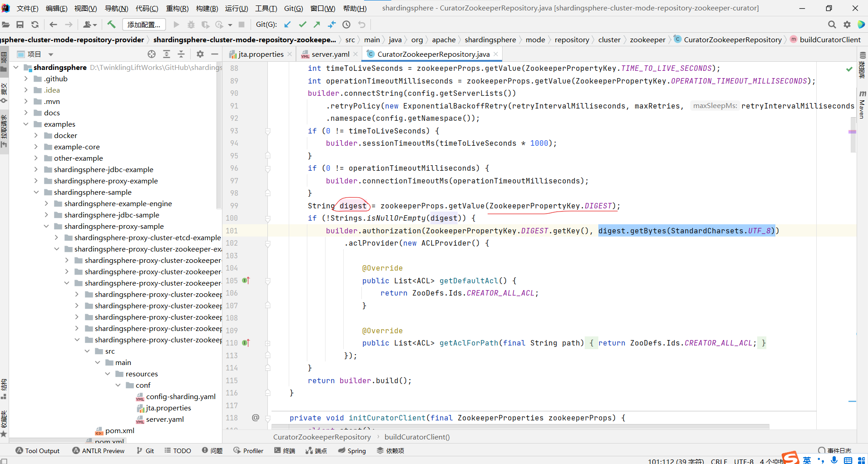Click UTF-8 encoding in status bar

pyautogui.click(x=744, y=461)
